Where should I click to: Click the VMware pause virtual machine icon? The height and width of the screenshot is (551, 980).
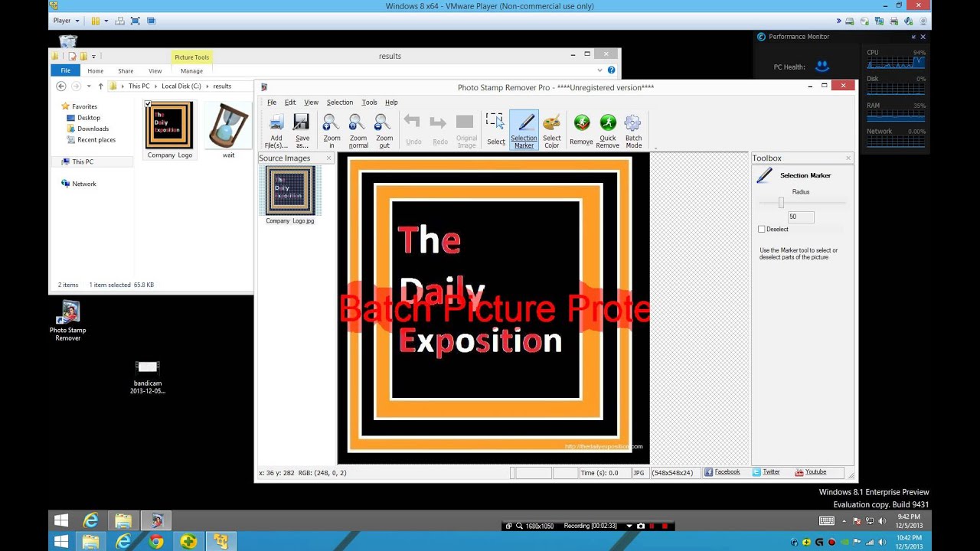point(96,21)
